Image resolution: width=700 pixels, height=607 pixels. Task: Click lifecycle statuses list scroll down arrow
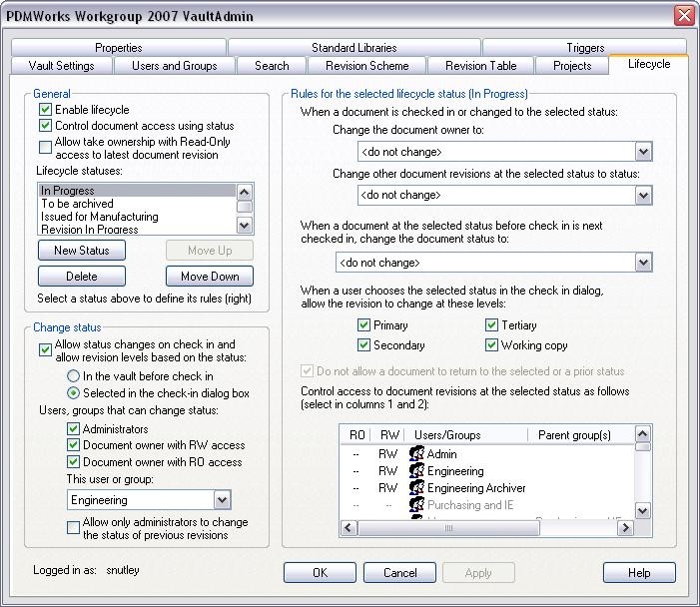(245, 226)
